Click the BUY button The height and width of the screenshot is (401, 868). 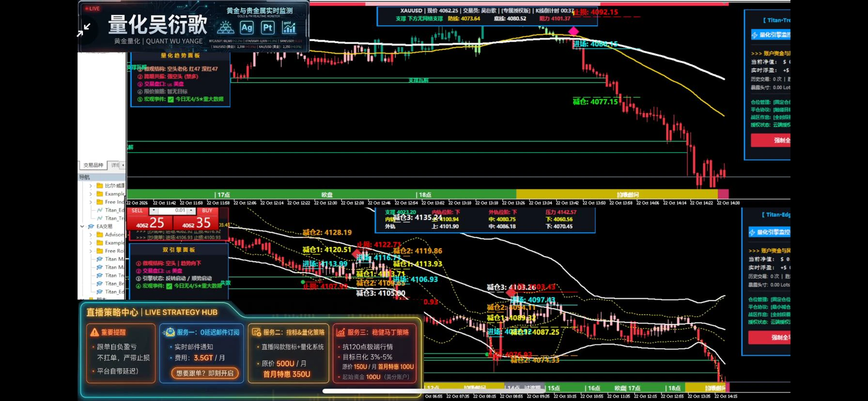[x=207, y=211]
